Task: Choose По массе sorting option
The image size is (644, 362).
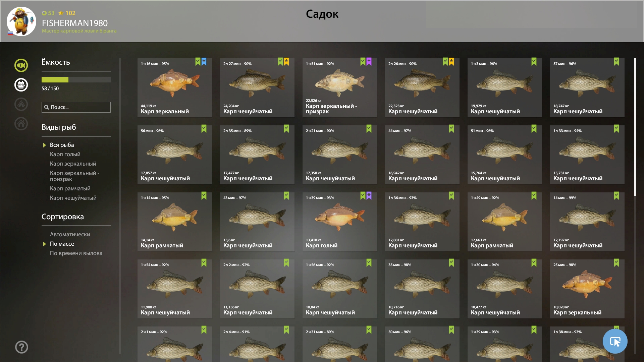Action: [62, 244]
